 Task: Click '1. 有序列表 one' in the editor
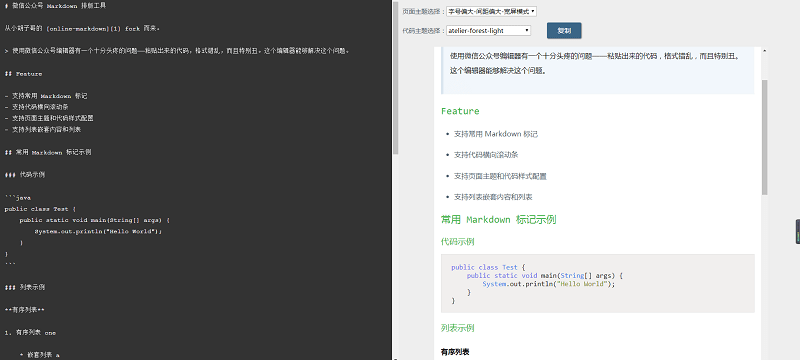point(30,333)
